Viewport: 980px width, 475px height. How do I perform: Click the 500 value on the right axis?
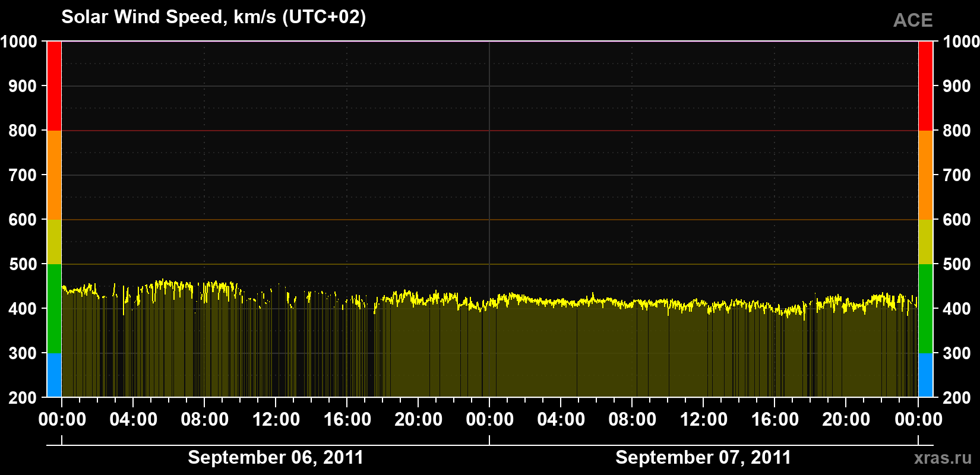[x=957, y=264]
